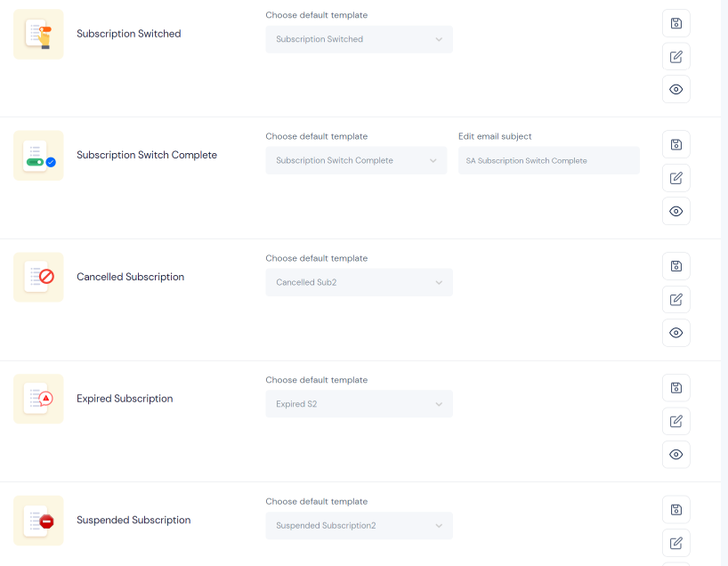Save the Cancelled Subscription settings
728x566 pixels.
pyautogui.click(x=676, y=266)
